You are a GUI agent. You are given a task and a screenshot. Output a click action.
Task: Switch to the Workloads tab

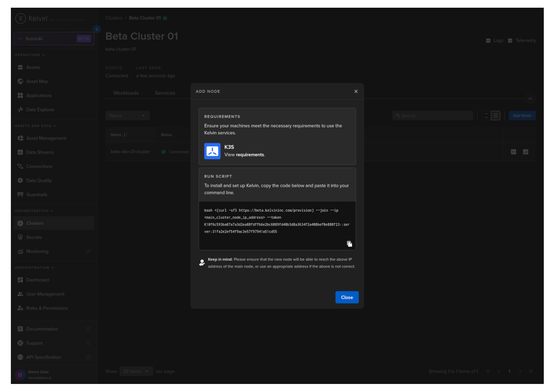[126, 93]
